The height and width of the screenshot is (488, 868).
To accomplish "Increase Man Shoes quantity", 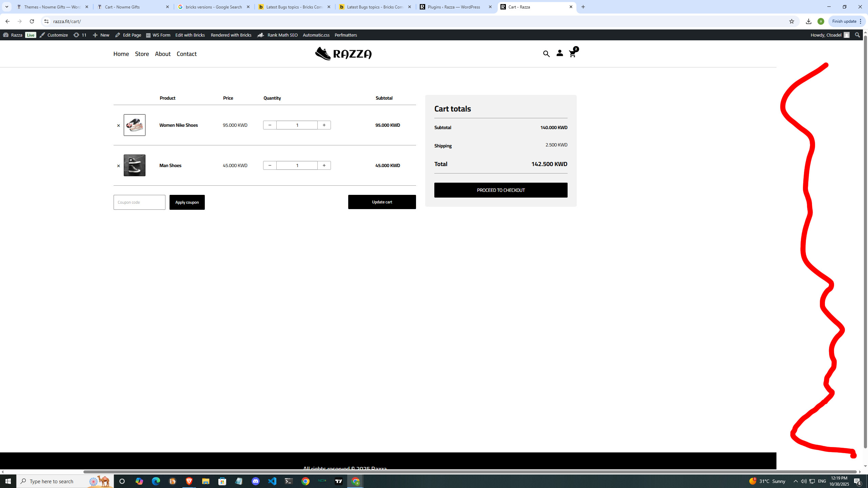I will coord(324,165).
